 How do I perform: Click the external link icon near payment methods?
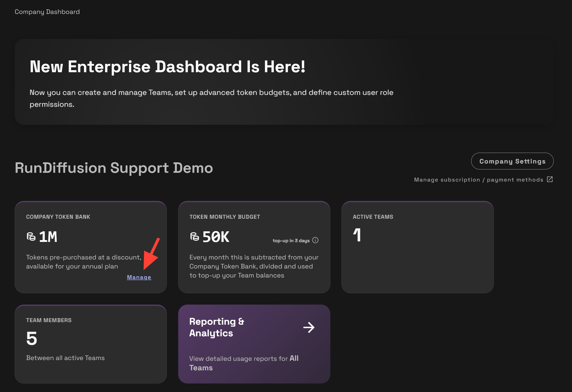[x=550, y=179]
